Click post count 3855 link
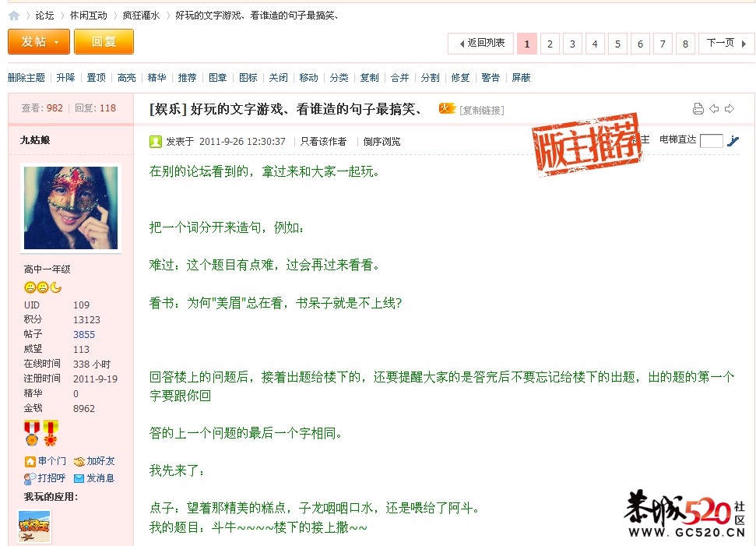756x546 pixels. (84, 335)
